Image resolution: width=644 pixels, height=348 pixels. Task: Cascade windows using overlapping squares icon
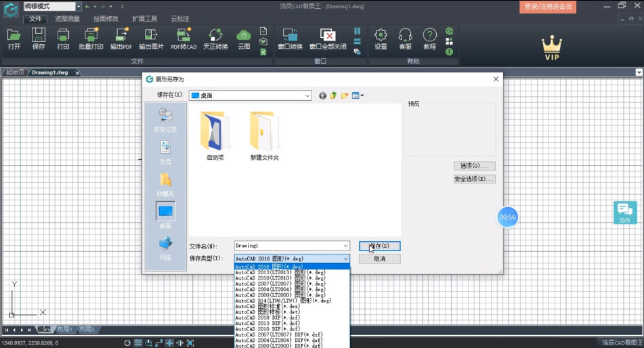point(358,51)
